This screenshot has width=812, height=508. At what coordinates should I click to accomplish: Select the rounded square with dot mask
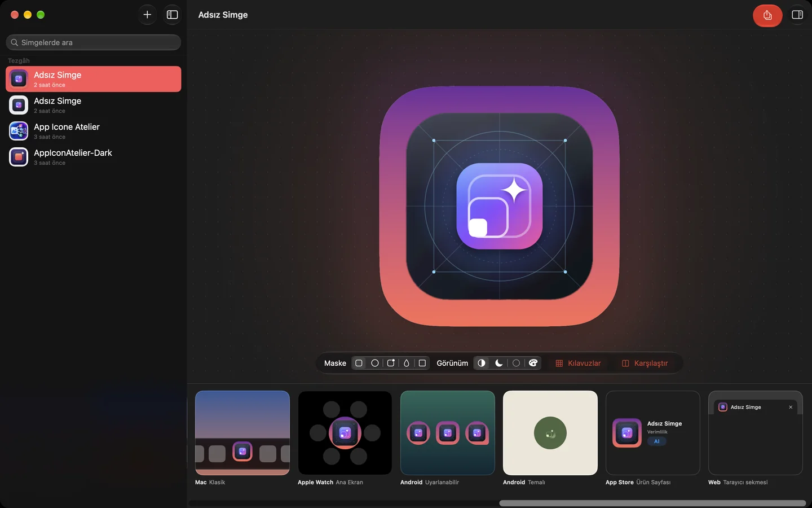click(391, 363)
